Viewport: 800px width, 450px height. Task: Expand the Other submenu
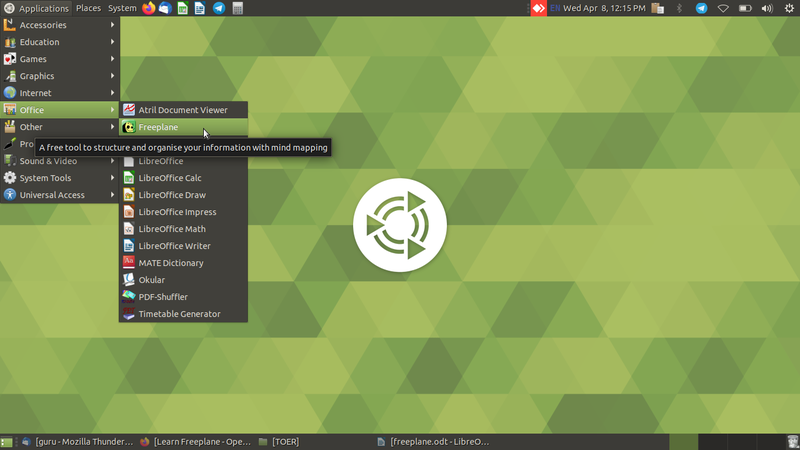click(x=60, y=127)
